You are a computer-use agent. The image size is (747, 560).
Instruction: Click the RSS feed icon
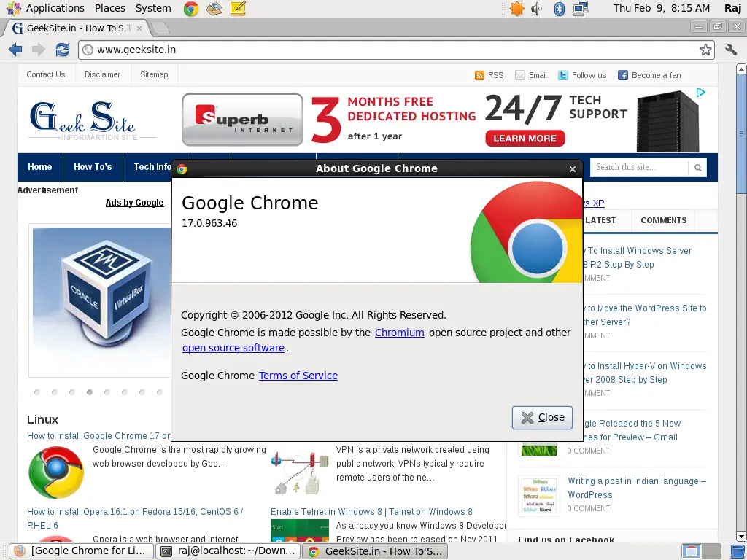[x=479, y=75]
